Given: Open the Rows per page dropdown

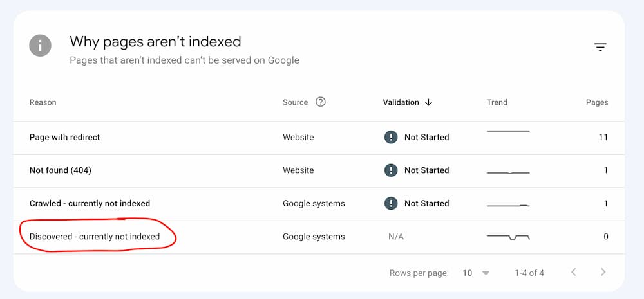Looking at the screenshot, I should [x=476, y=273].
